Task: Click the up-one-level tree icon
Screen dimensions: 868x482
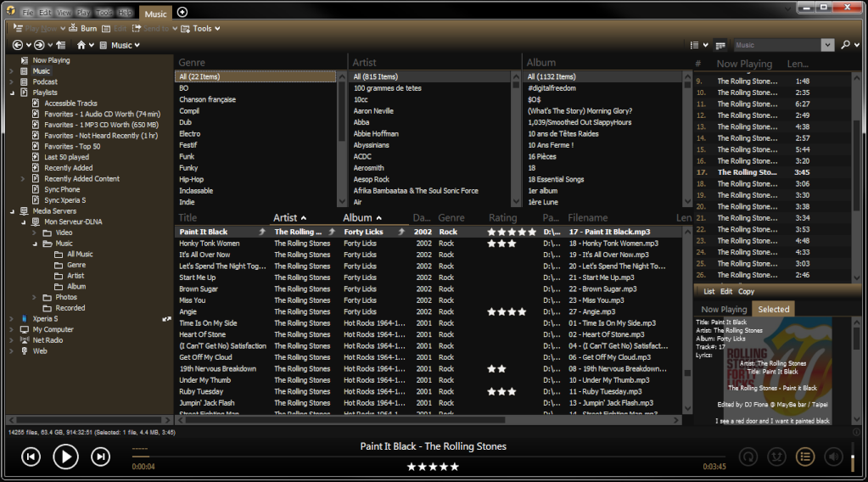Action: [61, 45]
